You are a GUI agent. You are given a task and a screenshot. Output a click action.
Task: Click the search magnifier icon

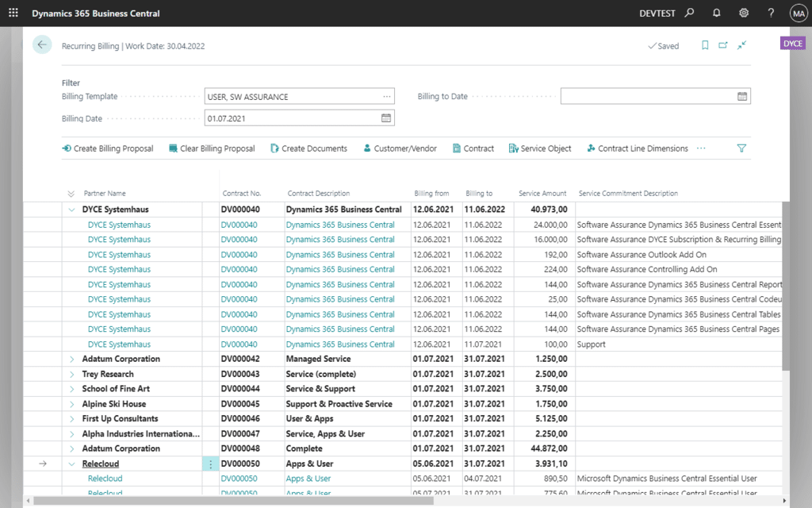[689, 13]
